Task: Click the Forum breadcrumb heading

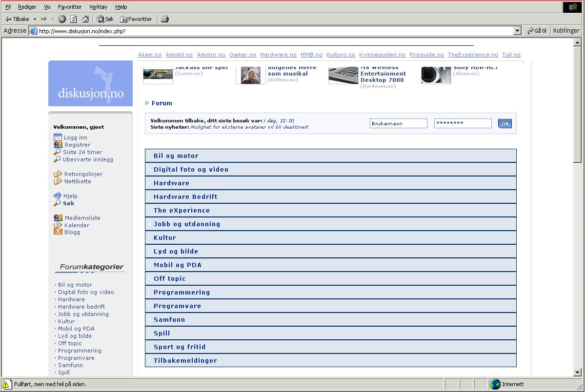Action: pos(162,103)
